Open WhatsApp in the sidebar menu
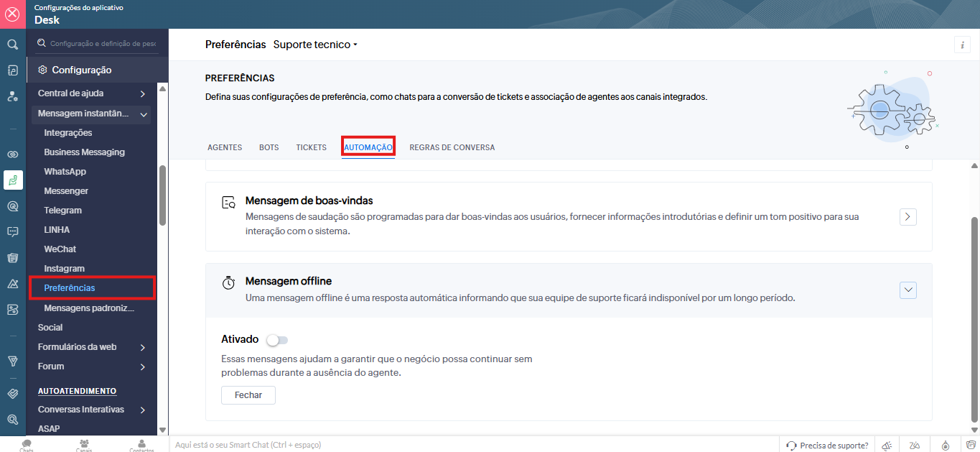Screen dimensions: 980x452 point(65,172)
